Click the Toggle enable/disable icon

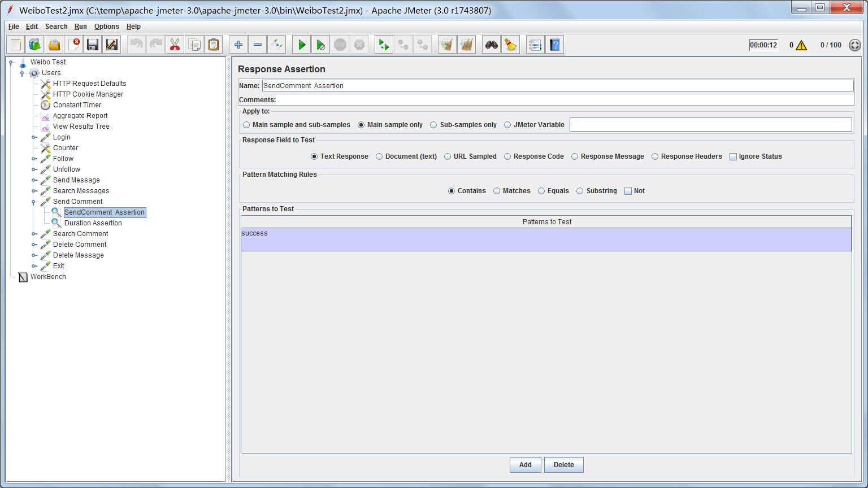point(276,45)
